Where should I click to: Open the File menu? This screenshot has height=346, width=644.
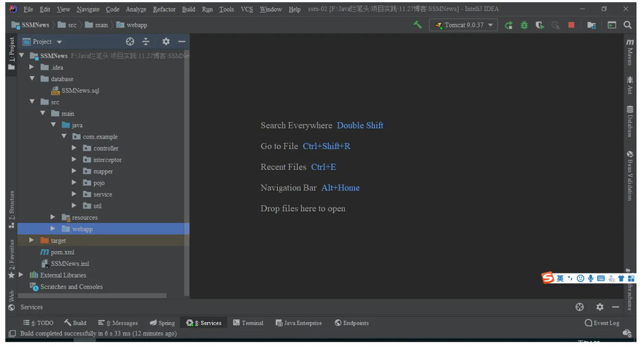(x=28, y=9)
